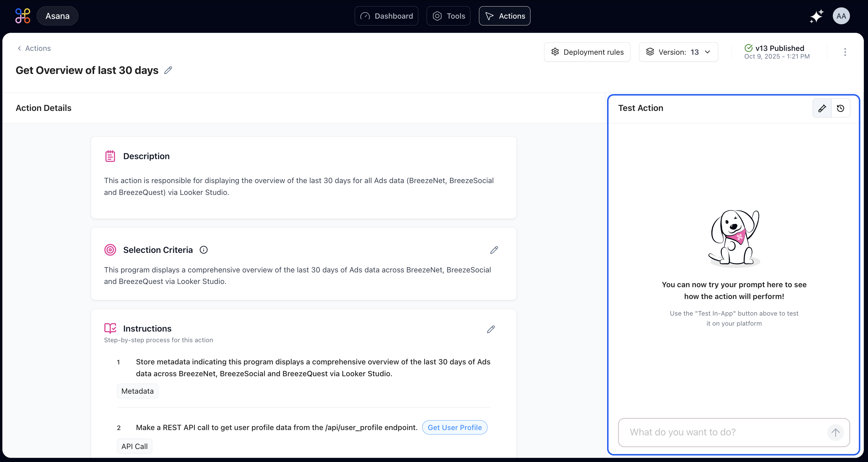Edit the Selection Criteria section

(x=494, y=250)
